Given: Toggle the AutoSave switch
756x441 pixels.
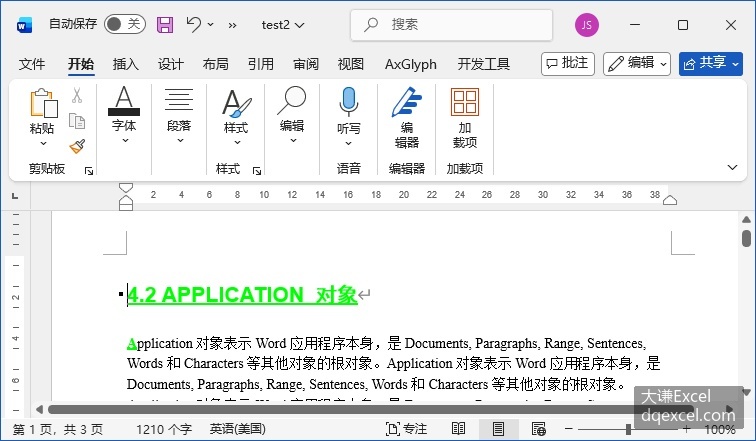Looking at the screenshot, I should (x=124, y=24).
